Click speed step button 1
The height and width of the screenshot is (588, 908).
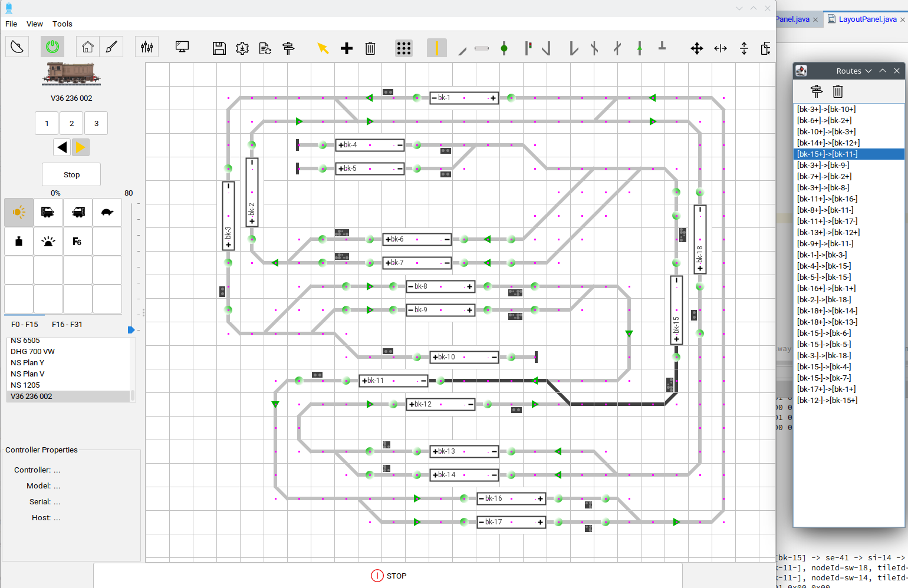(47, 123)
